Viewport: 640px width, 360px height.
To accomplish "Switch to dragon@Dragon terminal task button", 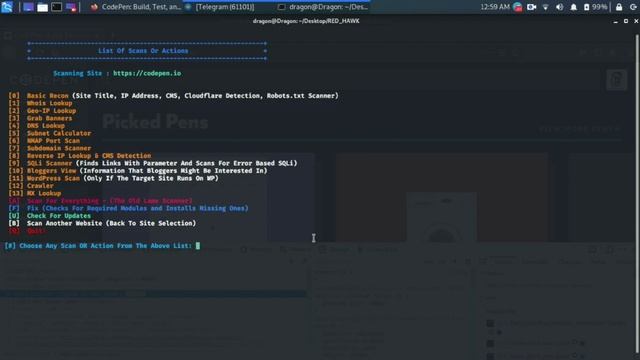I will point(322,7).
